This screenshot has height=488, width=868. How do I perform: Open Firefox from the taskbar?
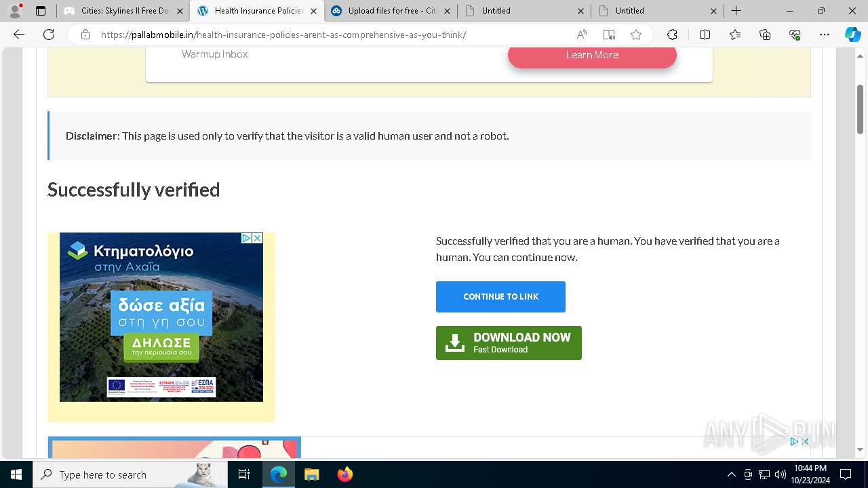pyautogui.click(x=344, y=474)
